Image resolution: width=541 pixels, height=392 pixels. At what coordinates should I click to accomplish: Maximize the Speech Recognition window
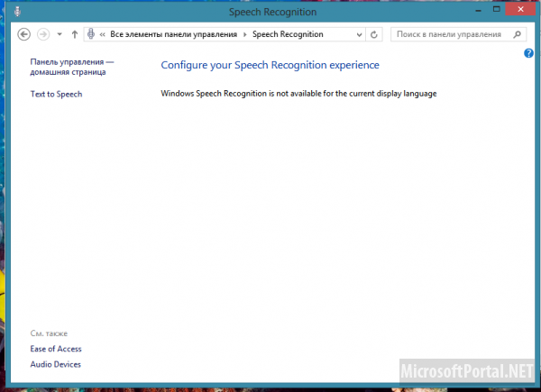[x=497, y=9]
